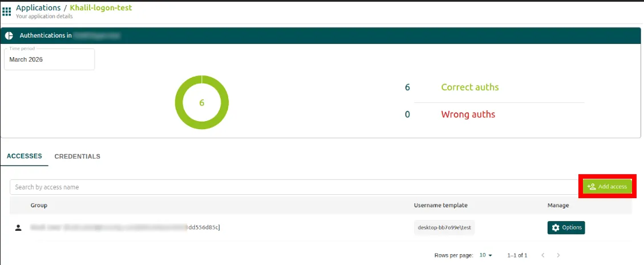This screenshot has width=644, height=265.
Task: Click the wrong auths count 0
Action: click(407, 114)
